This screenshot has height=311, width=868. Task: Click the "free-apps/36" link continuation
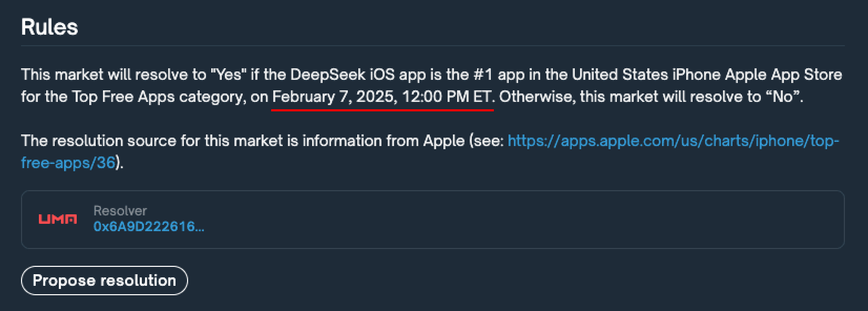click(68, 163)
